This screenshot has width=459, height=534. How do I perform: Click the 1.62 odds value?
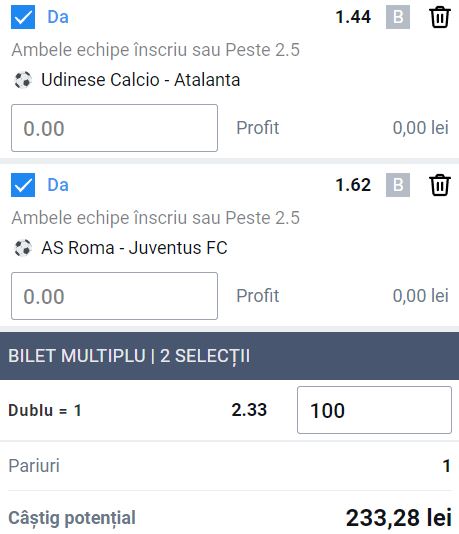(x=353, y=185)
